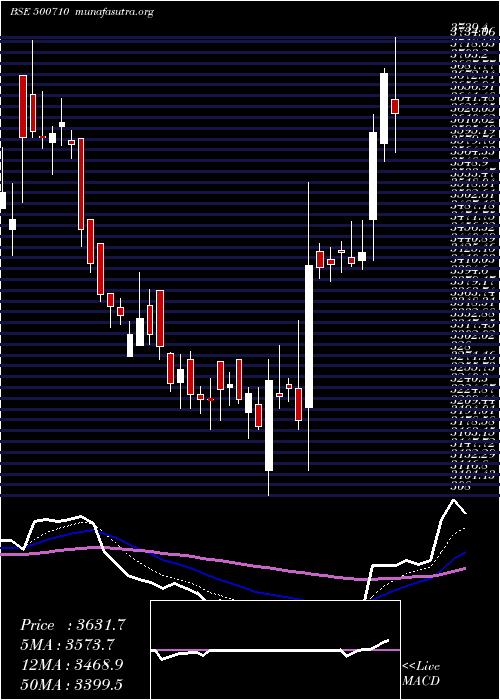Select the 50MA : 3399.5 value
This screenshot has width=500, height=700.
tap(72, 684)
